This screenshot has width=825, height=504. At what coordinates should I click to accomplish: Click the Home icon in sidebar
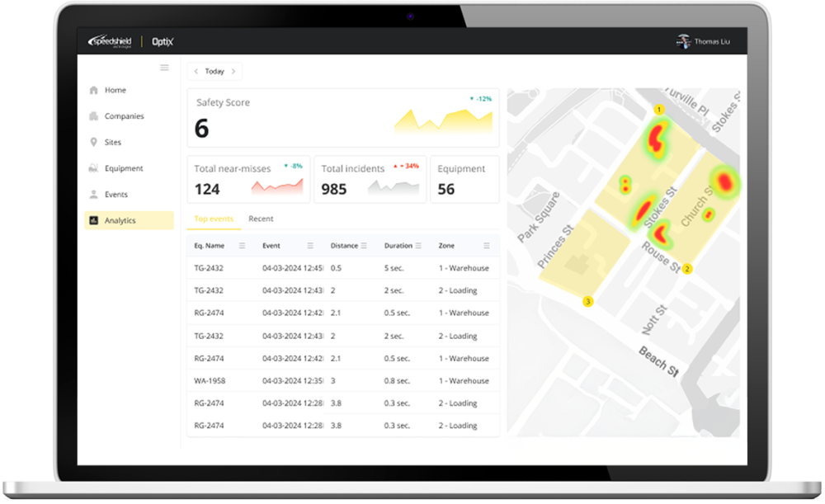coord(94,91)
